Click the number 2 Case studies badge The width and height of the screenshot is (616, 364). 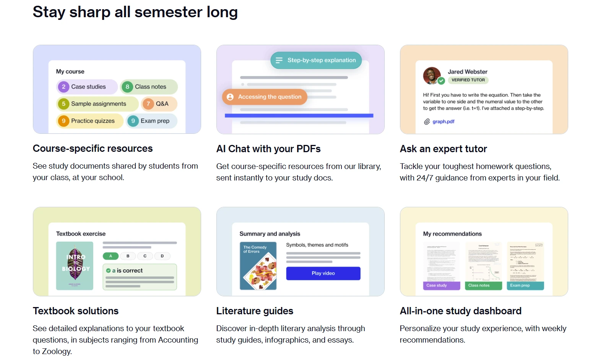(x=63, y=87)
